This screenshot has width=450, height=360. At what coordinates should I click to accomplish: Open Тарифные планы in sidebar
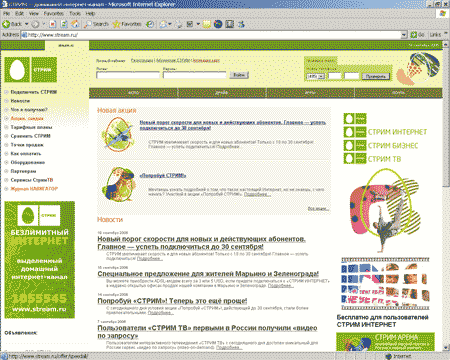31,127
